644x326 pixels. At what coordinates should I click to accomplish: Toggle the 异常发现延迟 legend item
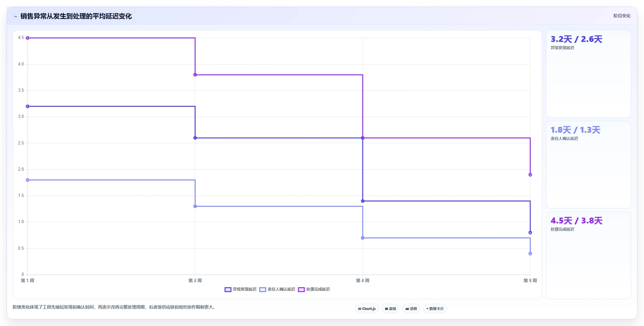pos(240,289)
